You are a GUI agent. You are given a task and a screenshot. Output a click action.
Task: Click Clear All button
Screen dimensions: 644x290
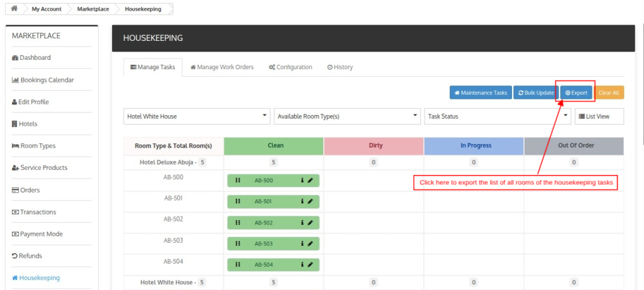pos(609,93)
